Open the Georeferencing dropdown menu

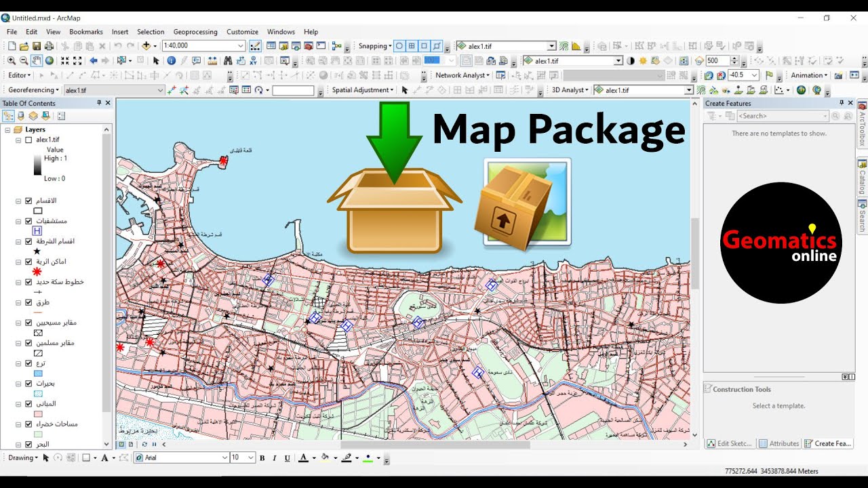(x=34, y=89)
